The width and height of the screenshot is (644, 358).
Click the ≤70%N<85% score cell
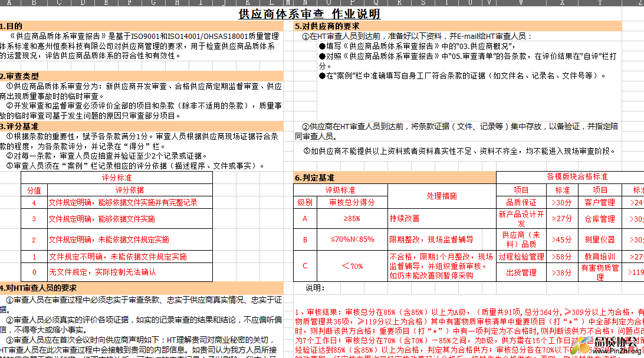[352, 239]
